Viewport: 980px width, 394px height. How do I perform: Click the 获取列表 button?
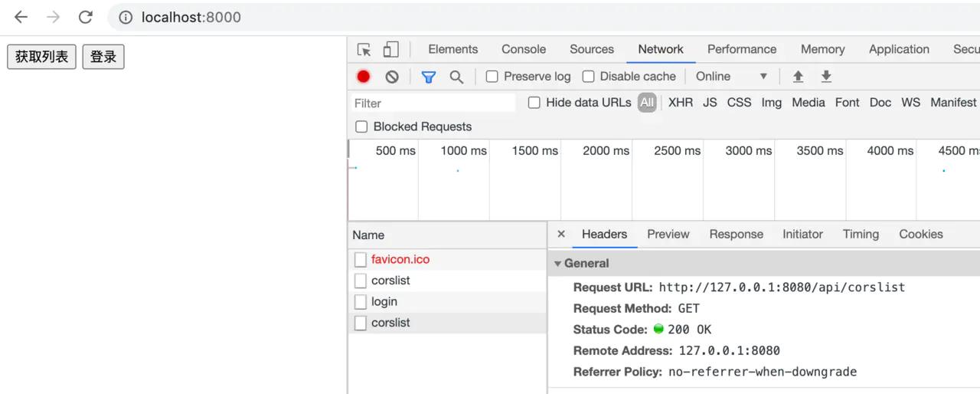41,57
